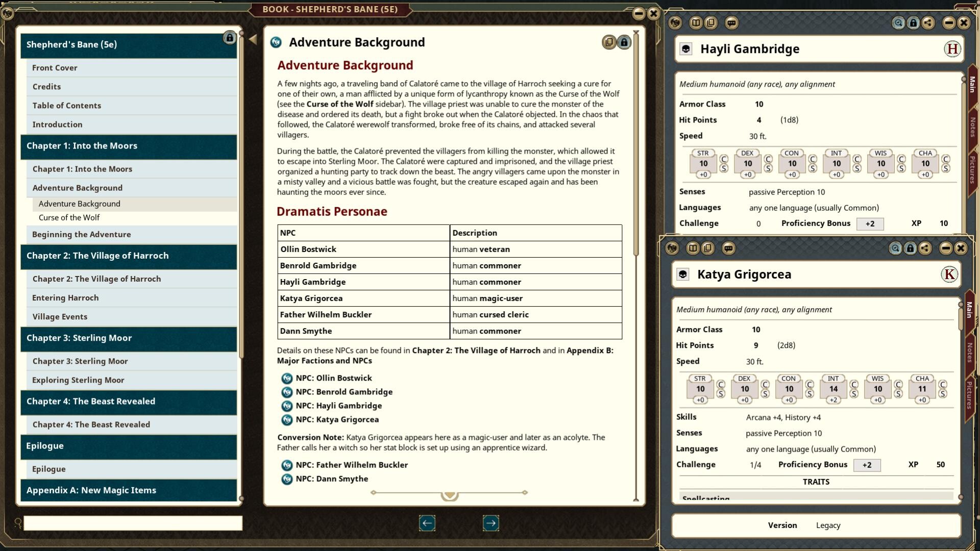980x551 pixels.
Task: Click inside the sidebar search field
Action: (133, 522)
